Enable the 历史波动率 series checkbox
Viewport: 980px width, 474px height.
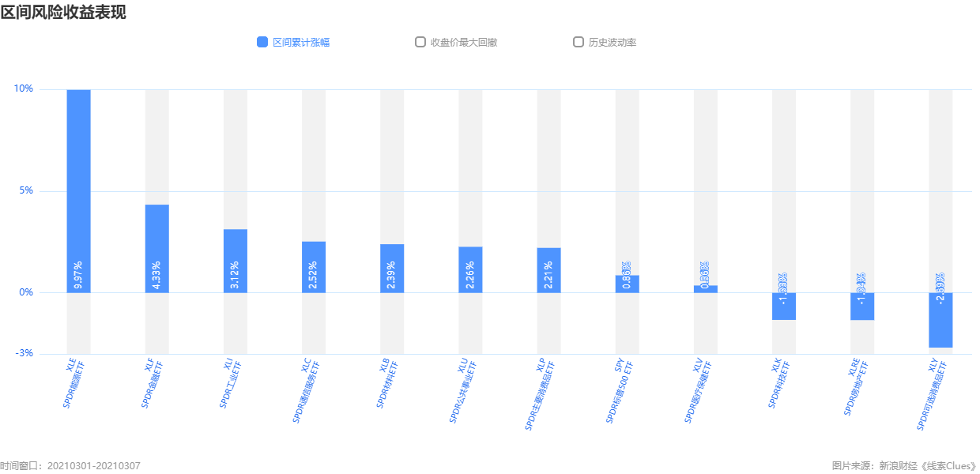coord(579,43)
